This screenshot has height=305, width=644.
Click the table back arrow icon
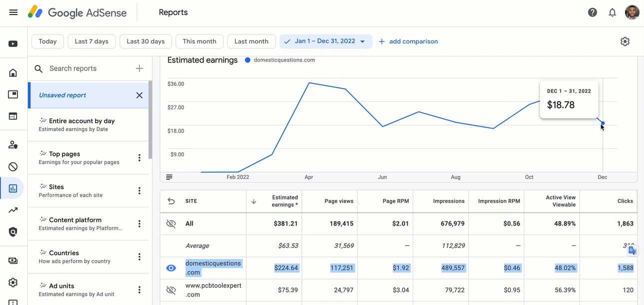pyautogui.click(x=171, y=201)
